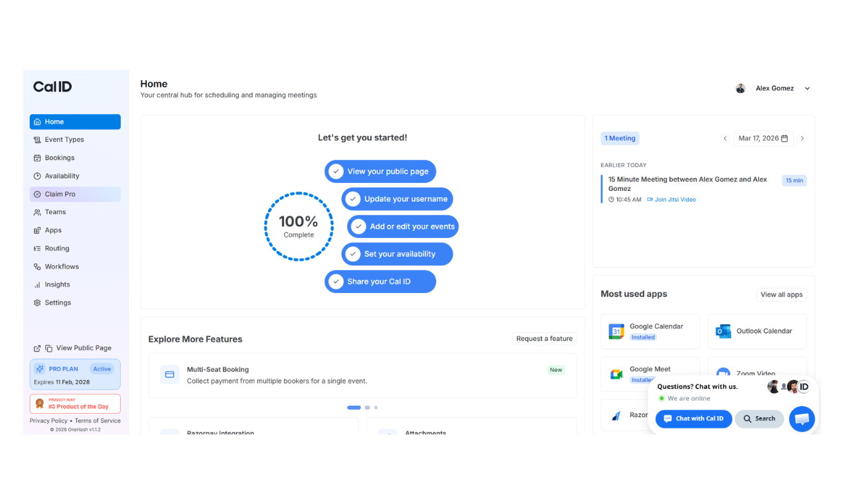This screenshot has height=504, width=843.
Task: Select the second carousel pagination dot
Action: [367, 408]
